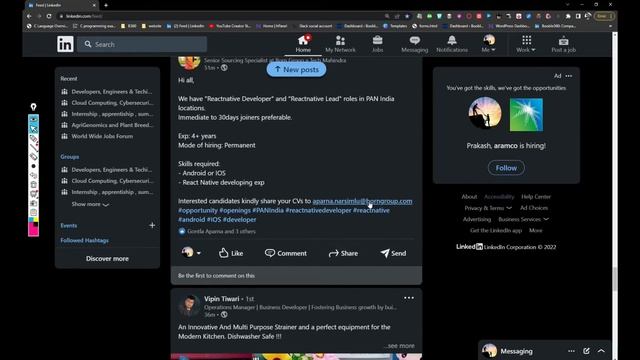Viewport: 640px width, 360px height.
Task: Expand Privacy & Terms dropdown
Action: pos(488,208)
